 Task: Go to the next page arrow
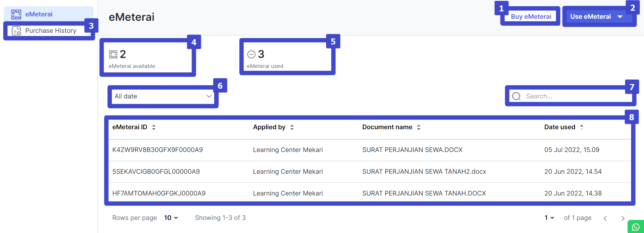pos(623,218)
